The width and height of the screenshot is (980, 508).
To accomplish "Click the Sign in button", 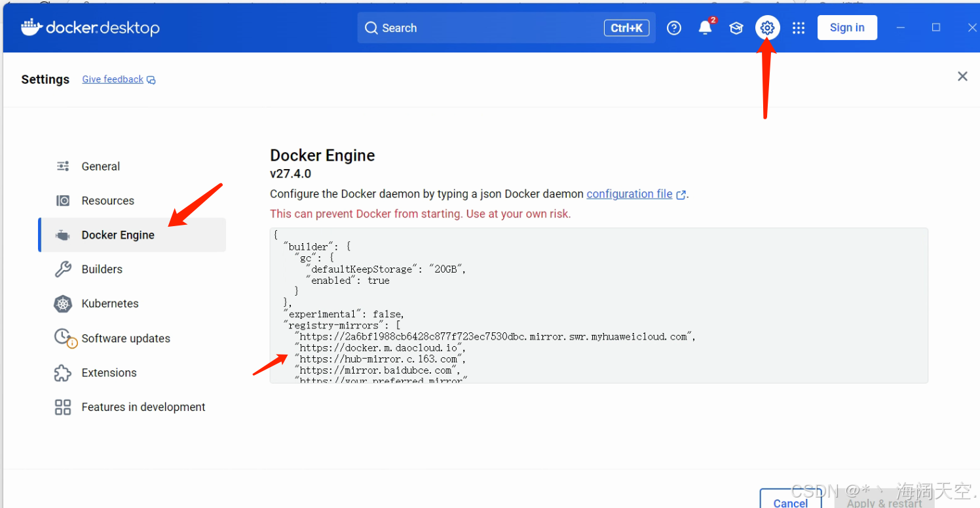I will coord(847,28).
